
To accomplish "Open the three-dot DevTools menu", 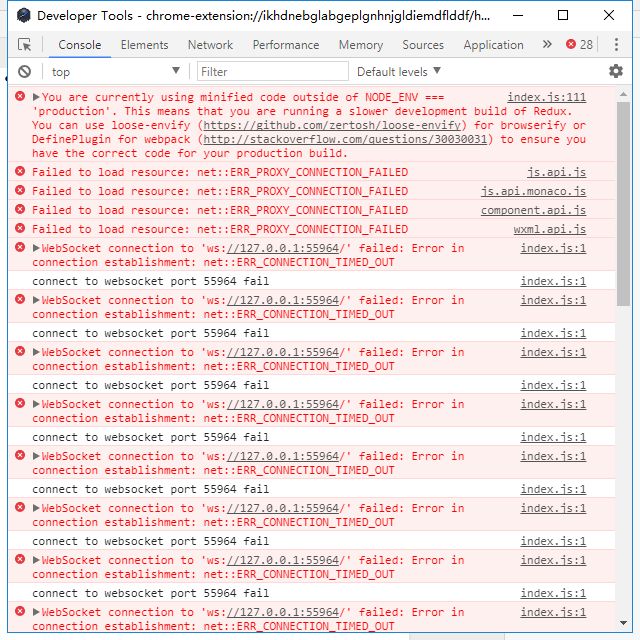I will [616, 44].
